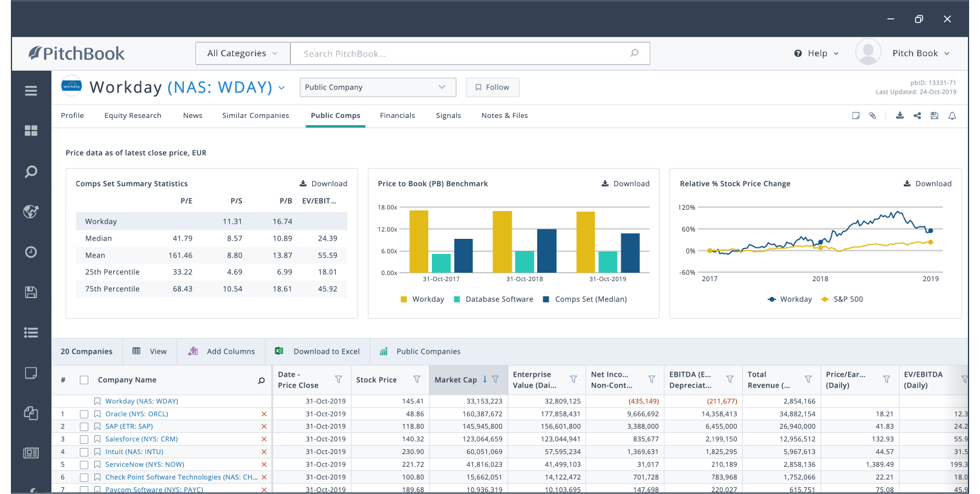Click the PitchBook logo
The image size is (980, 494).
click(76, 53)
